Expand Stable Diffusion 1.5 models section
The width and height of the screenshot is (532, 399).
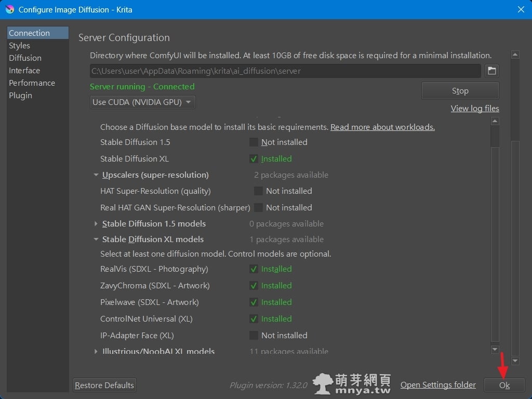click(96, 224)
